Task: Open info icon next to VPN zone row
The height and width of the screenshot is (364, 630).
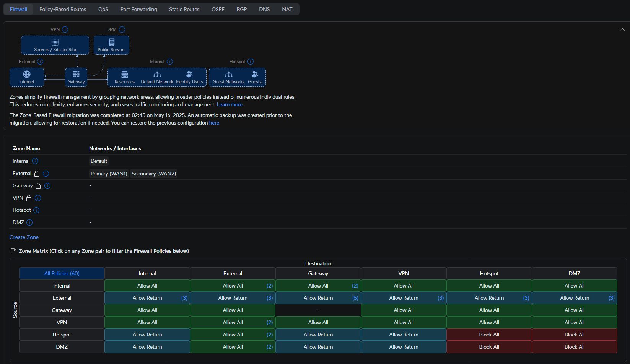Action: tap(38, 198)
